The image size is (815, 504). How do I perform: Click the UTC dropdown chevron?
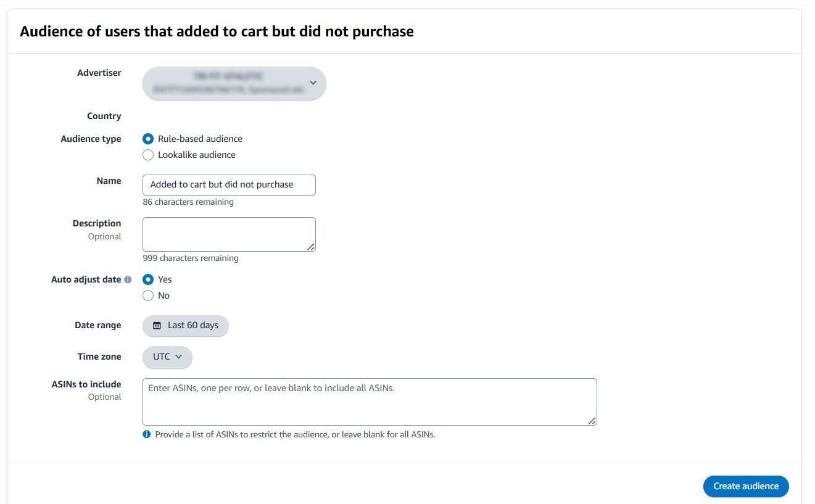coord(179,357)
